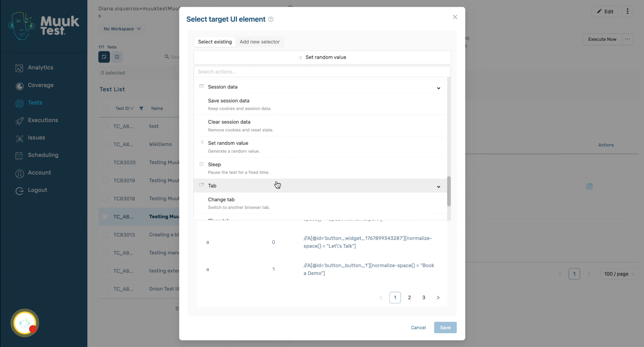Toggle the select-all tests checkbox

click(105, 108)
